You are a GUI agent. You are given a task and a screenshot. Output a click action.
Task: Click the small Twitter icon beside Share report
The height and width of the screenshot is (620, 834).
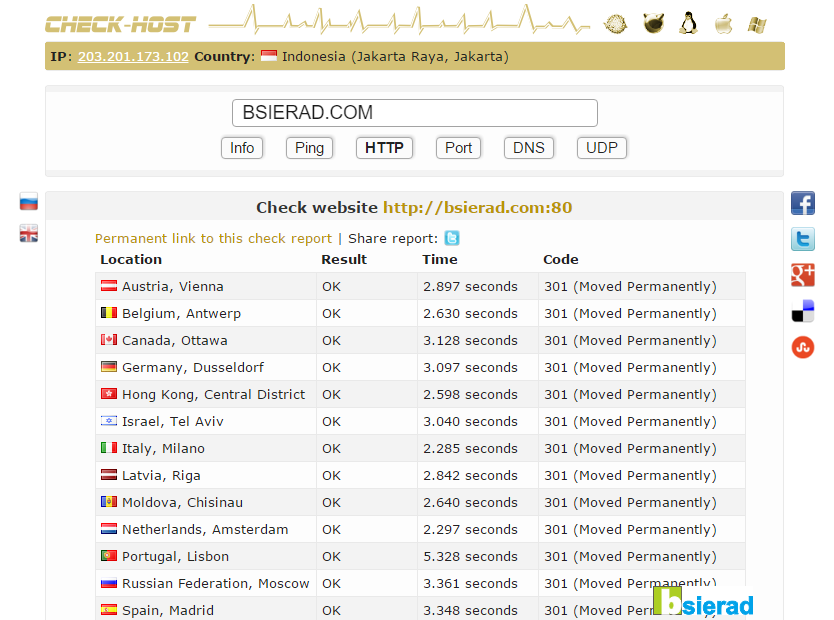pos(452,238)
